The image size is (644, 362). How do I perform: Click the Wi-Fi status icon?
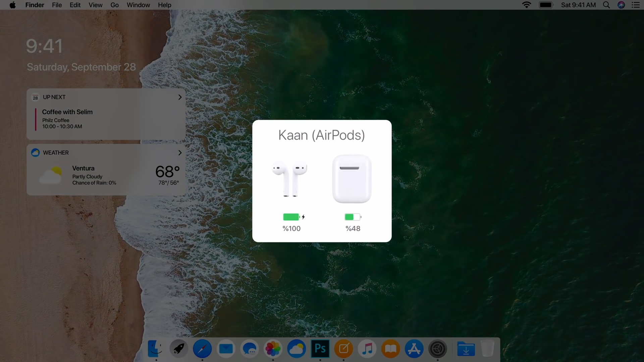pyautogui.click(x=527, y=5)
